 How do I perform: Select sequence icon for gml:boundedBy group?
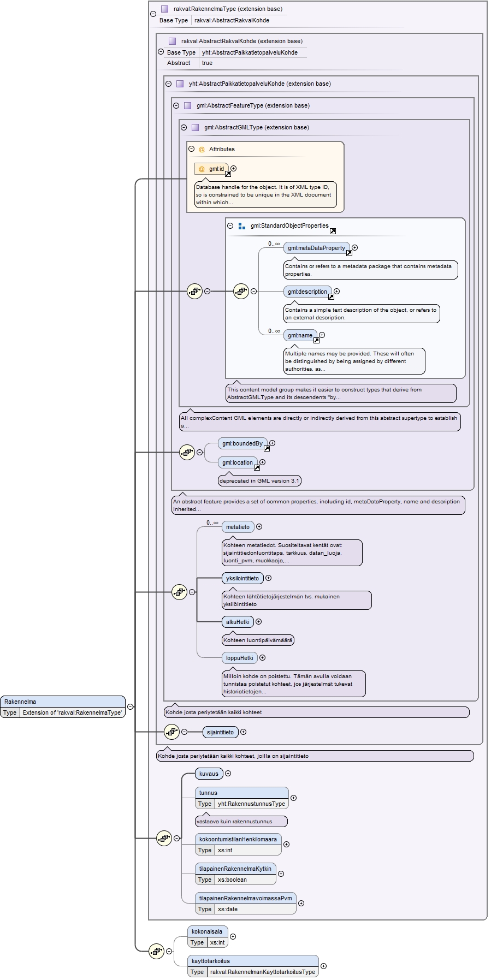[x=187, y=452]
